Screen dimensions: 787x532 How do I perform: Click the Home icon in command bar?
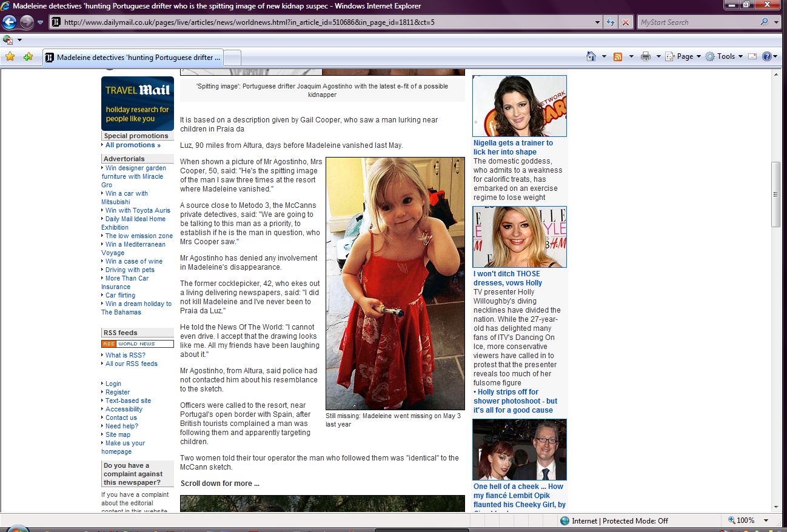pos(591,56)
